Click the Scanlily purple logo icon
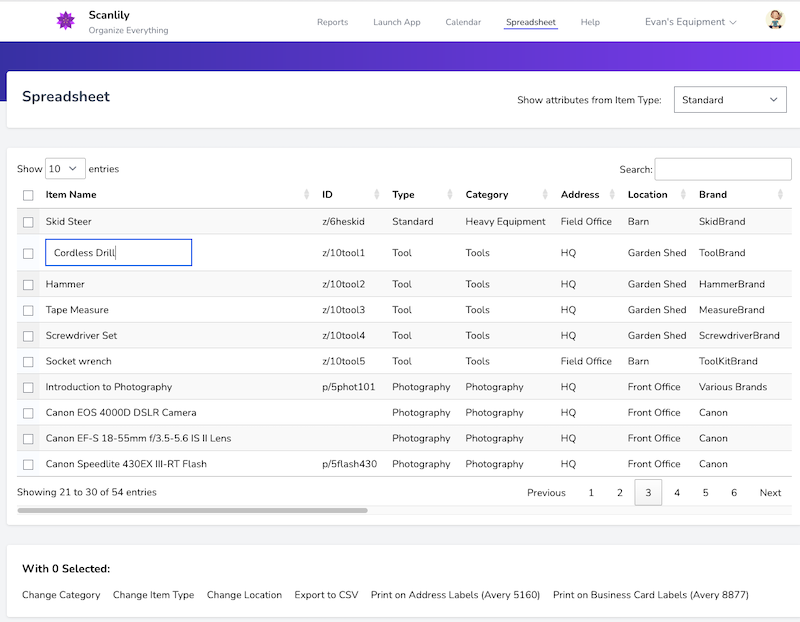Viewport: 800px width, 622px height. point(66,21)
